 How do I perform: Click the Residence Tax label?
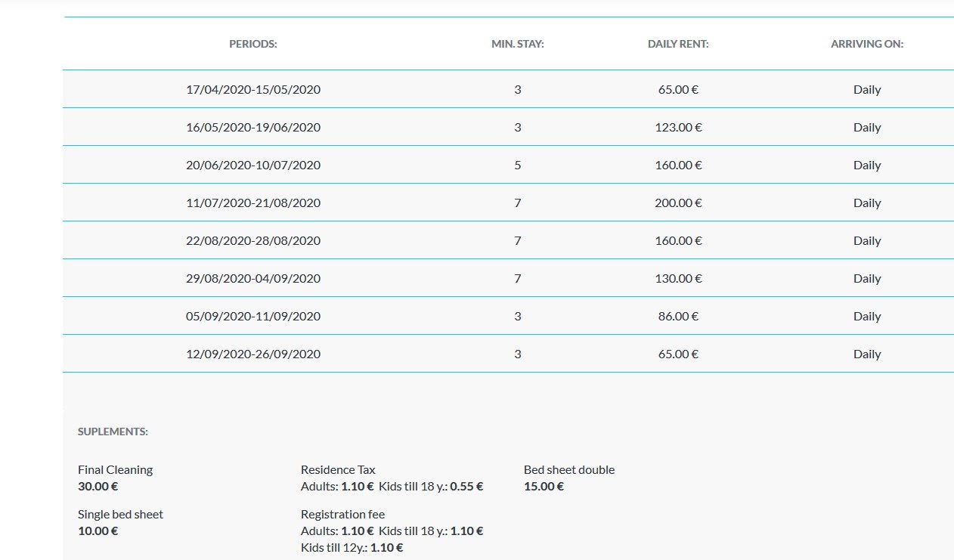tap(338, 469)
